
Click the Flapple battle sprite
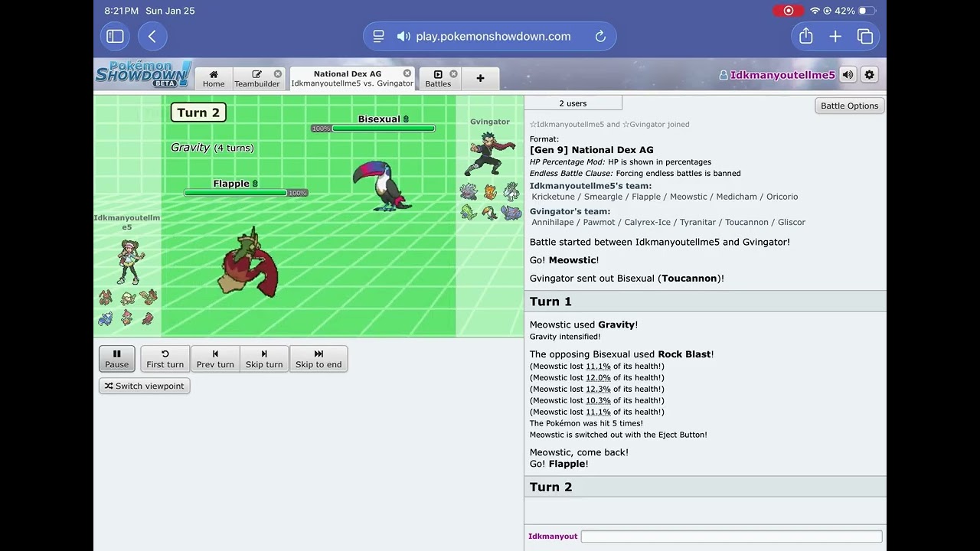click(249, 262)
